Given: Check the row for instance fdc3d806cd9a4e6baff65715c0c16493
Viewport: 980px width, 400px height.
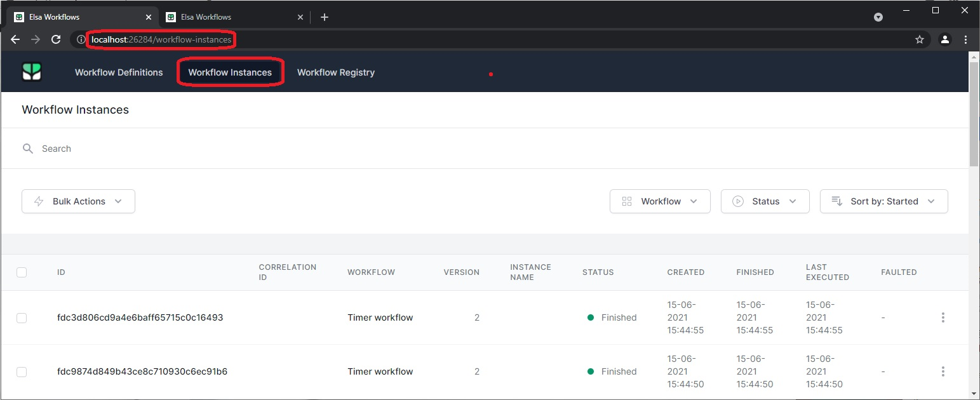Looking at the screenshot, I should point(21,317).
